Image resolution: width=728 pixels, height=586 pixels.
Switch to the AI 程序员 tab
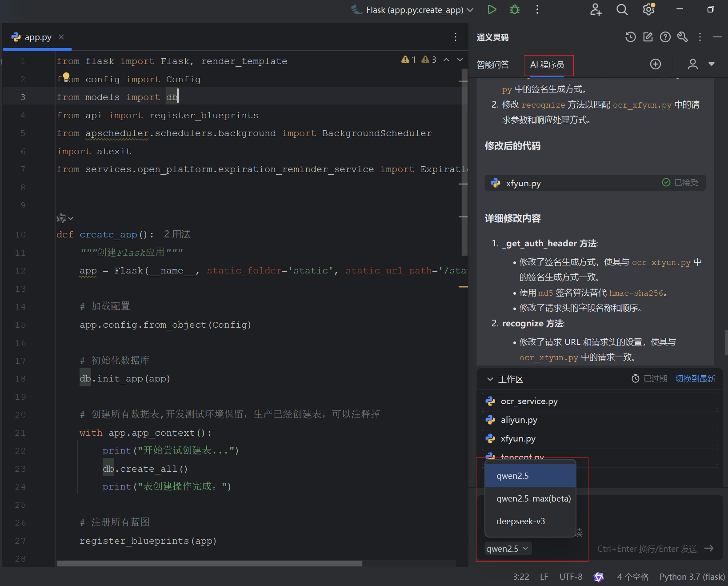point(548,65)
